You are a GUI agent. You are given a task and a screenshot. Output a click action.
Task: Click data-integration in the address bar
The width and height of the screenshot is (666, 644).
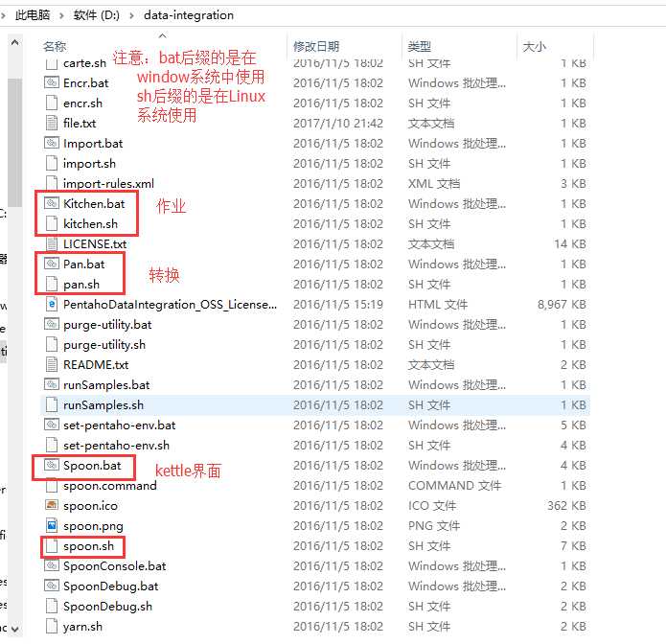pyautogui.click(x=189, y=15)
